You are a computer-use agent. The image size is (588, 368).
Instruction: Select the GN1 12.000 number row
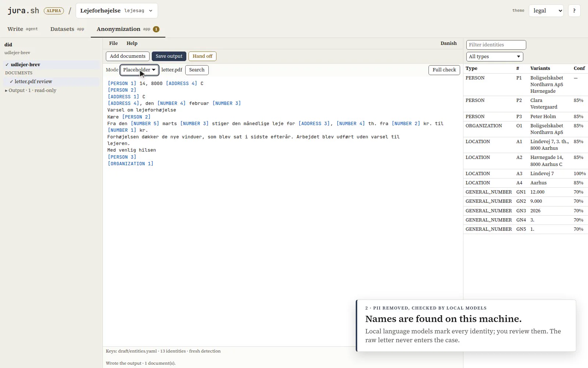(x=526, y=192)
